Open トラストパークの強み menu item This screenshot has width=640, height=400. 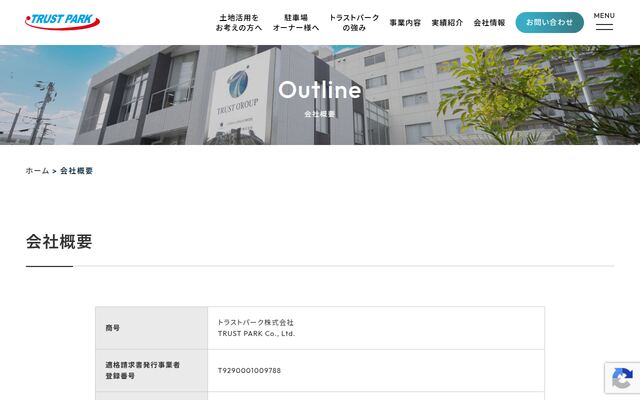[x=354, y=22]
